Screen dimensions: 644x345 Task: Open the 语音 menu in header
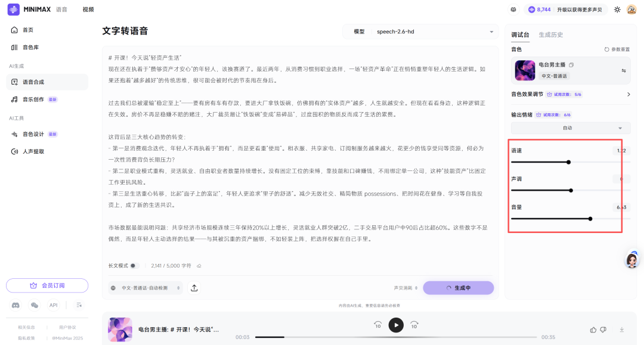(61, 10)
